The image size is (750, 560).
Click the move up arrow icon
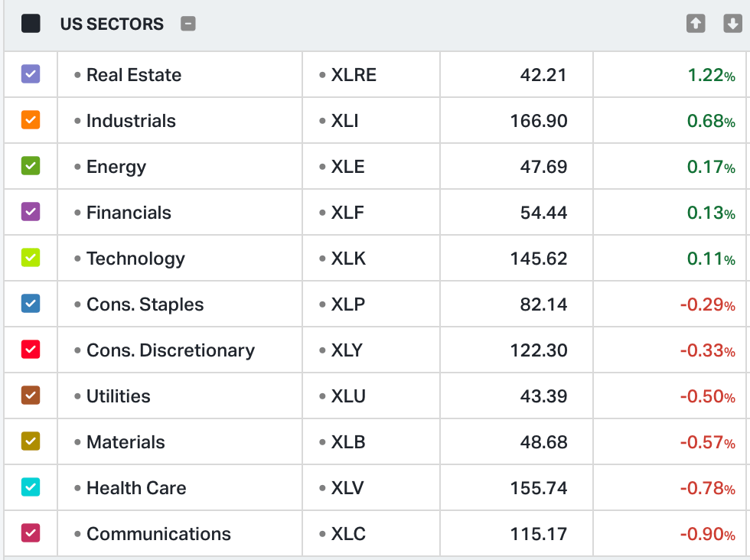point(696,24)
